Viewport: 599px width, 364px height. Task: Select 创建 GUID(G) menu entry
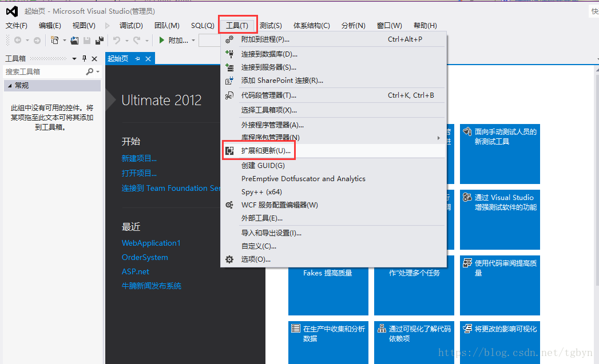[x=334, y=166]
